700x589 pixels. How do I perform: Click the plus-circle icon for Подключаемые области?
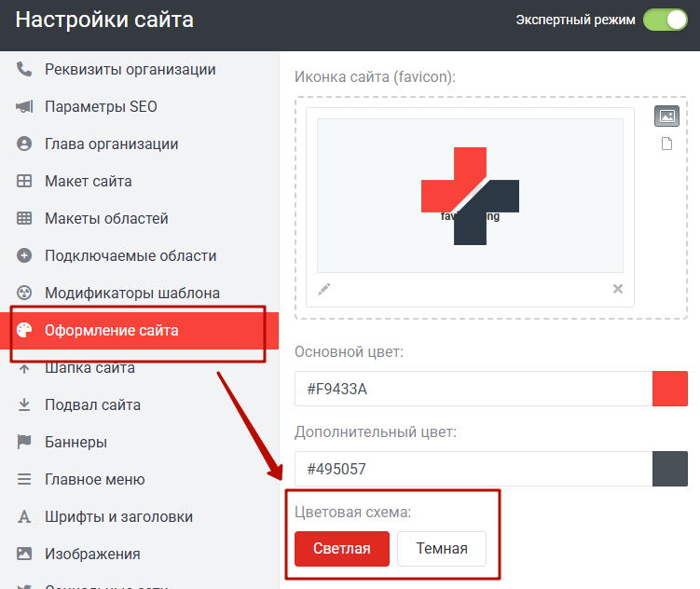24,255
